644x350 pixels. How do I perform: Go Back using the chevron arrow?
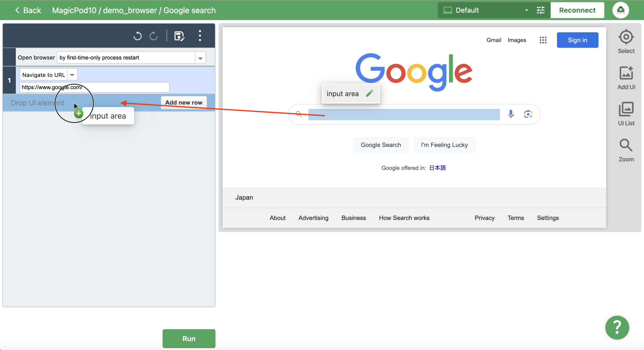tap(17, 10)
